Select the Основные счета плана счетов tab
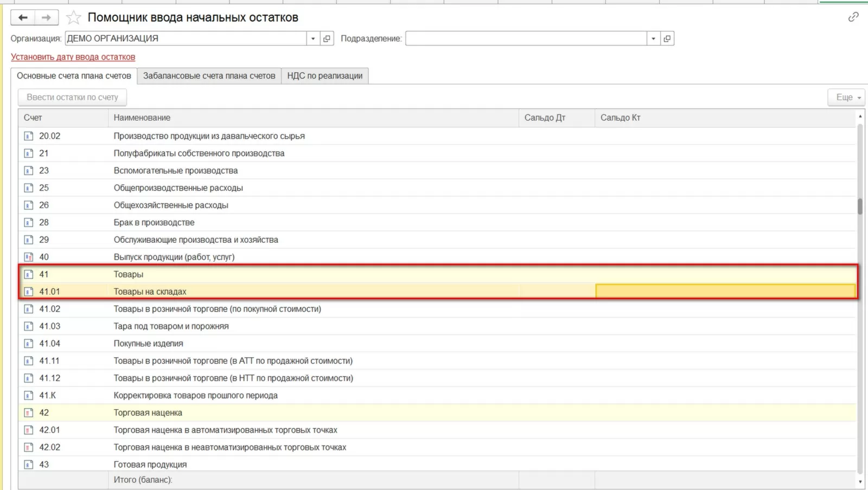868x490 pixels. coord(74,76)
